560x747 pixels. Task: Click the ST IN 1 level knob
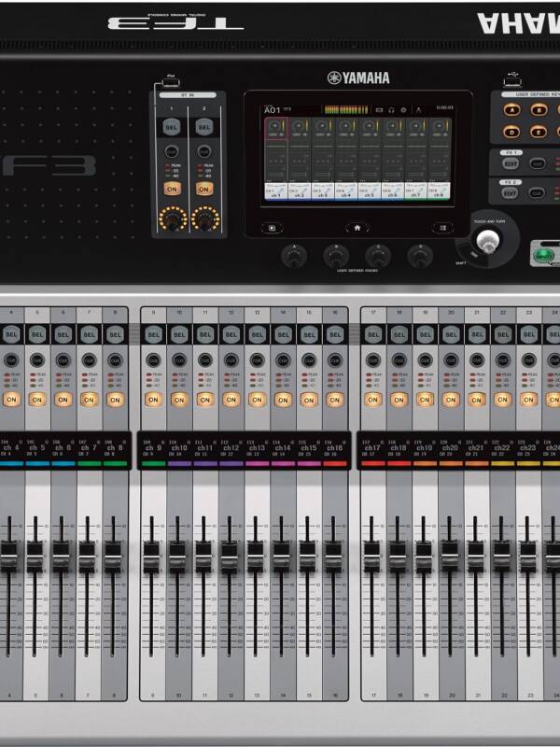click(173, 219)
